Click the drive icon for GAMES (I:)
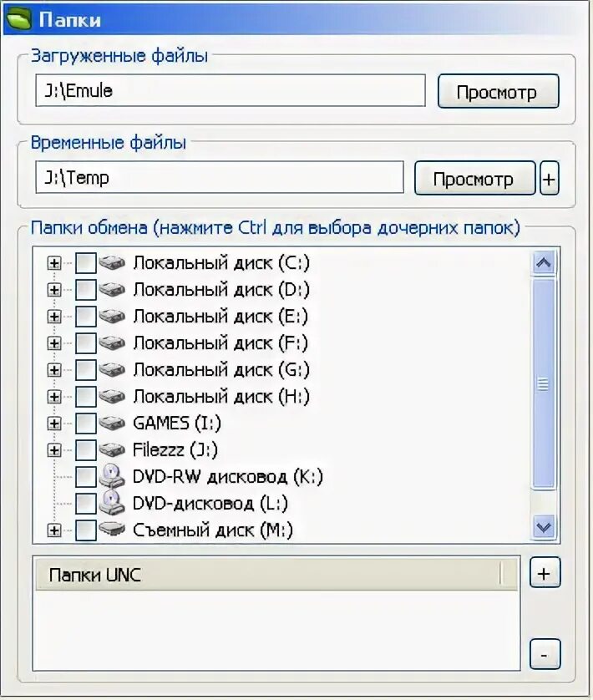The width and height of the screenshot is (593, 700). point(112,423)
